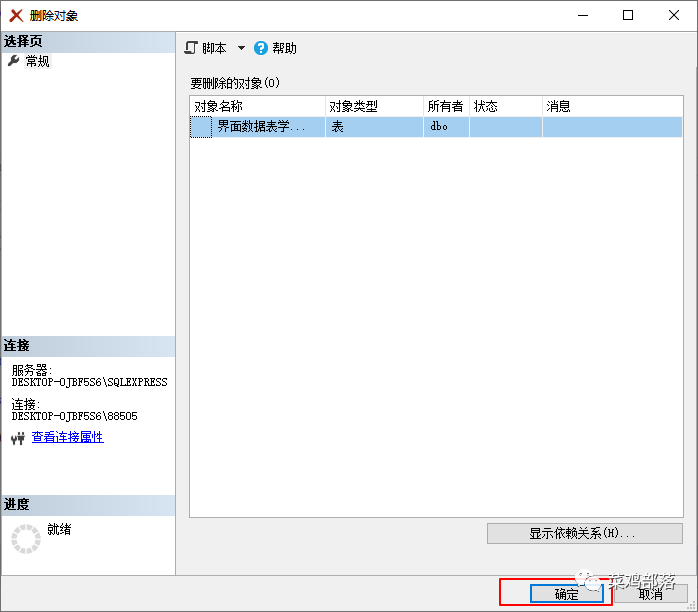Click the connection DESKTOP-0JBF5S6\88505 text
The width and height of the screenshot is (698, 612).
pos(74,416)
